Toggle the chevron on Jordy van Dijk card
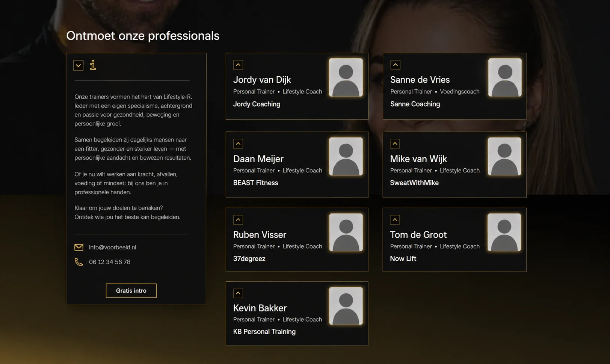 [x=238, y=65]
